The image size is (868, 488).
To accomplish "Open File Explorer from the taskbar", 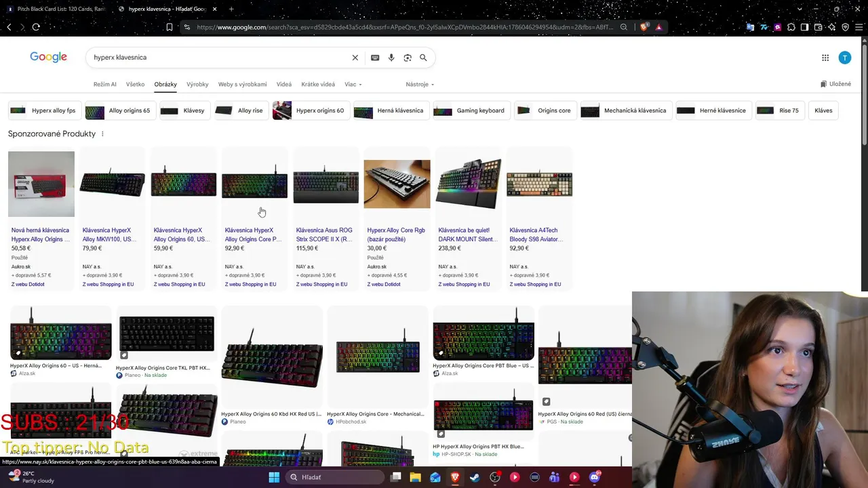I will click(x=415, y=477).
